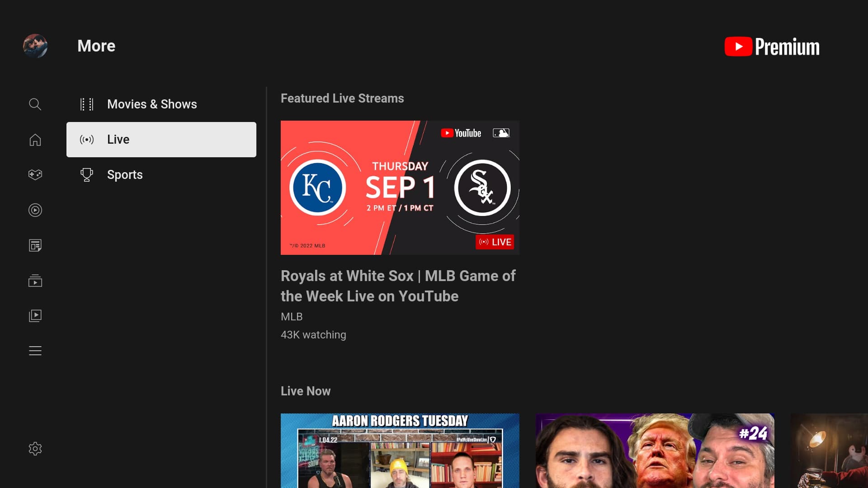
Task: Switch to the Movies & Shows category
Action: (152, 104)
